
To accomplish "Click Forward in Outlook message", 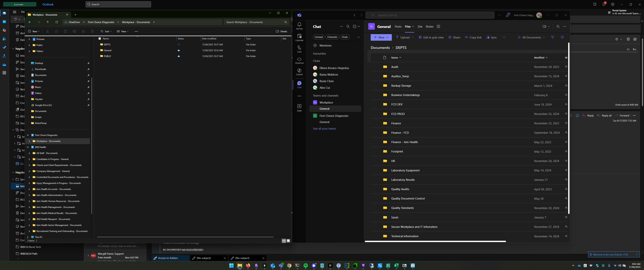I will [622, 115].
